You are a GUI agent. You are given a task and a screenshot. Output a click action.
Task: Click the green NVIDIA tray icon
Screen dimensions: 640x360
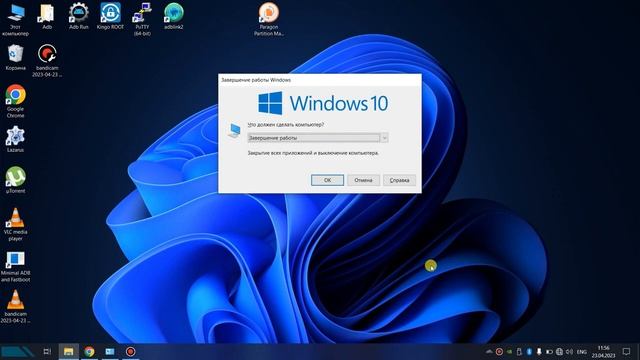(509, 351)
